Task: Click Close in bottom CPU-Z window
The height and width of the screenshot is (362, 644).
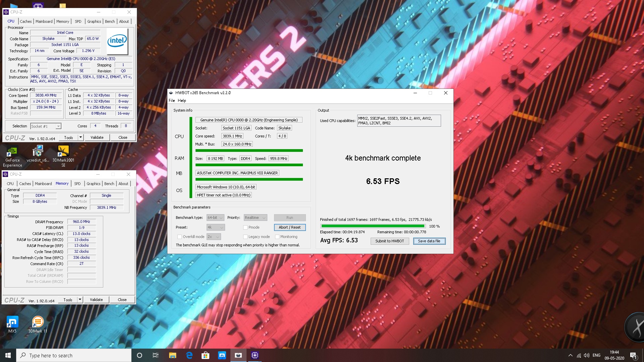Action: click(x=122, y=300)
